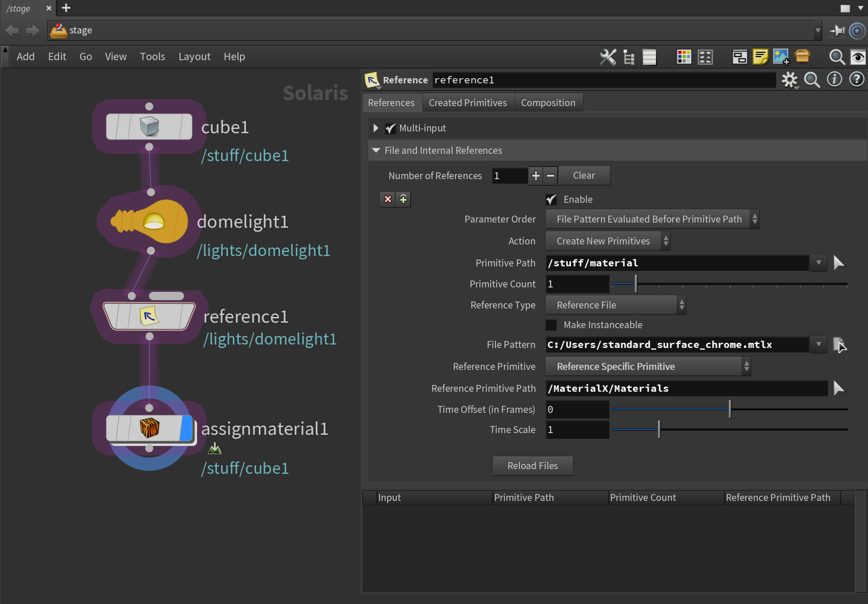Click the layout grid nodes icon
This screenshot has height=604, width=868.
point(705,57)
